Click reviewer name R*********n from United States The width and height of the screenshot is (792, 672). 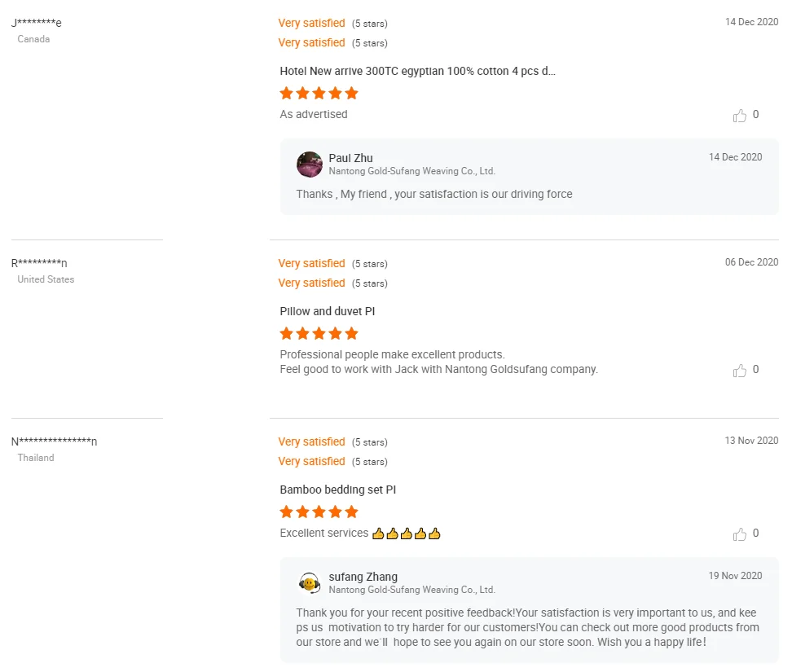point(39,263)
